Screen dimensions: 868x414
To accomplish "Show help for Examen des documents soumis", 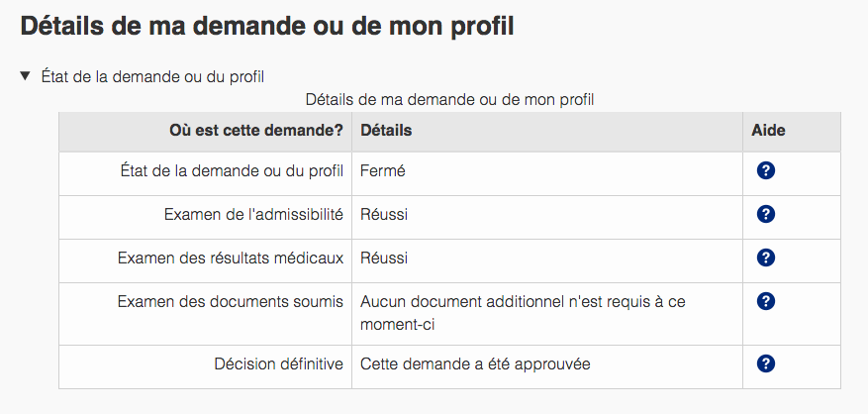I will point(765,301).
